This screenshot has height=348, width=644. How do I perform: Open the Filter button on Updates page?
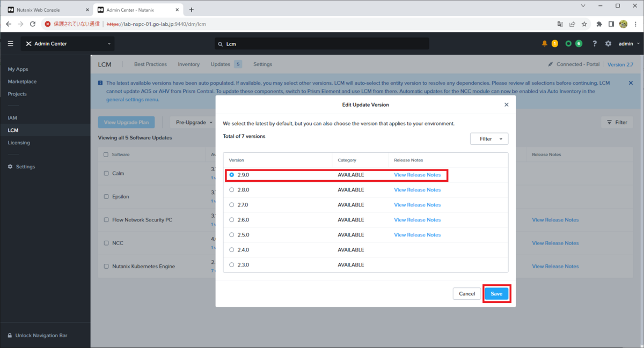(x=617, y=122)
